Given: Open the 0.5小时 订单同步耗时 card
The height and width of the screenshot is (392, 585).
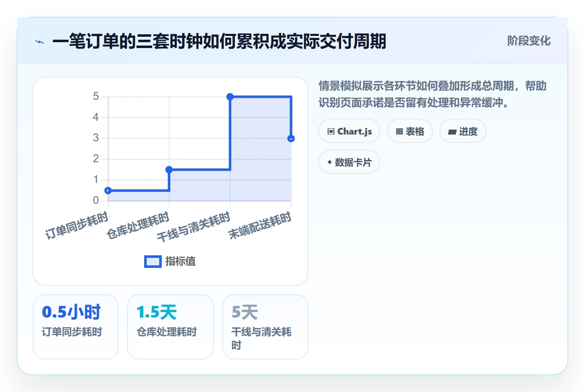Looking at the screenshot, I should click(x=76, y=327).
